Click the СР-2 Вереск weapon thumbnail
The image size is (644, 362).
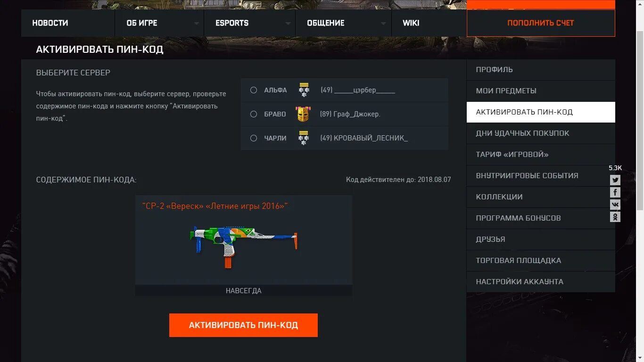[244, 245]
